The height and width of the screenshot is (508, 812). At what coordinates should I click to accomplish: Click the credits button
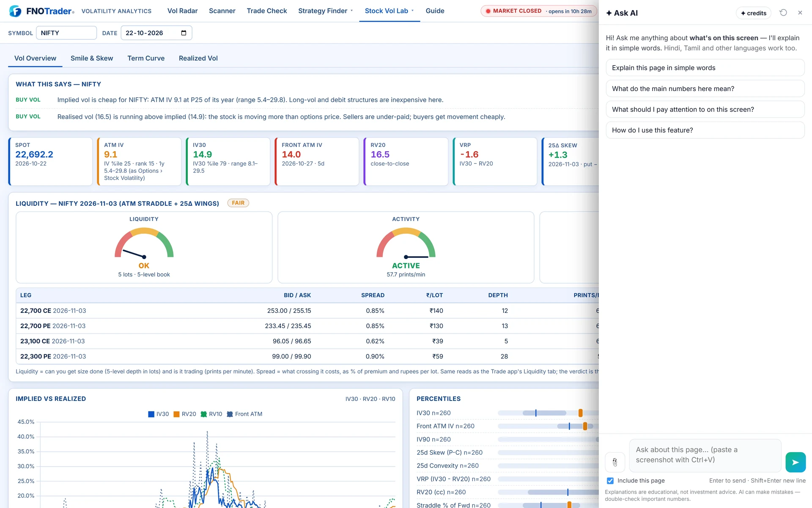(754, 13)
